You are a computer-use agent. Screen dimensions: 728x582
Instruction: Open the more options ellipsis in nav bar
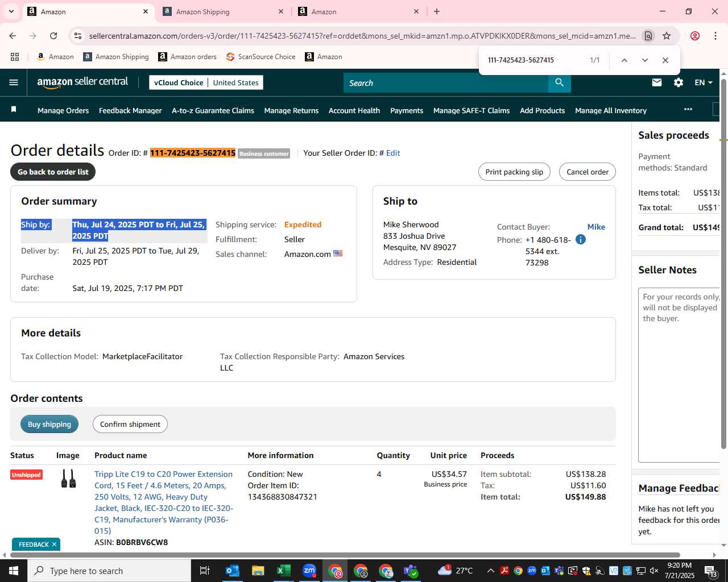tap(688, 109)
